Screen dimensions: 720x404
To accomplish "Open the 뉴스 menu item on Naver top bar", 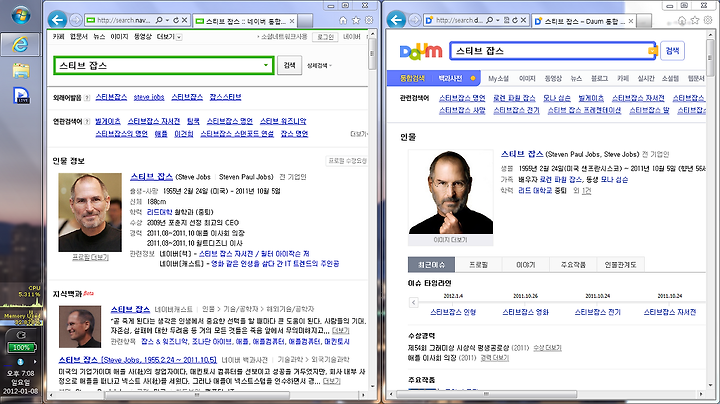I will coord(99,37).
